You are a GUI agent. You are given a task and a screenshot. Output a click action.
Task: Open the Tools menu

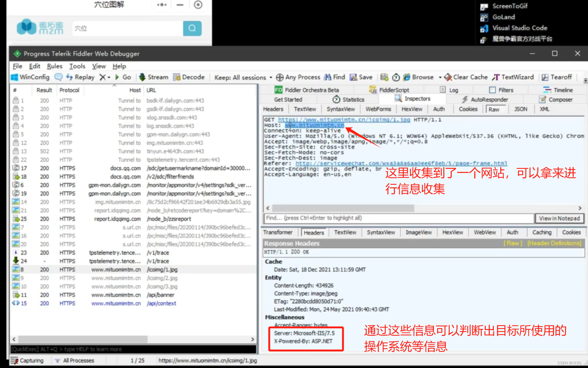click(77, 66)
